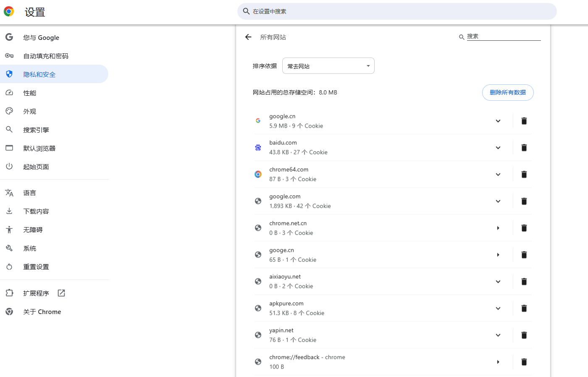Delete baidu.com site data trash icon
588x377 pixels.
coord(524,148)
